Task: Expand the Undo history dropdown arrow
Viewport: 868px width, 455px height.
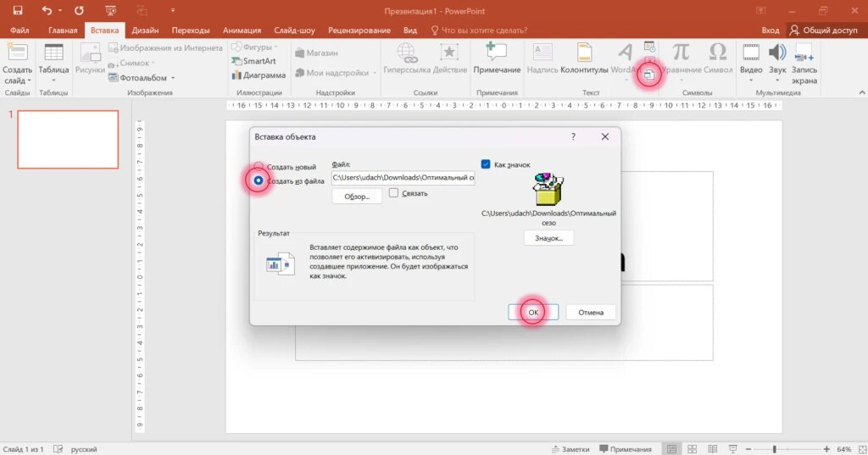Action: [x=60, y=10]
